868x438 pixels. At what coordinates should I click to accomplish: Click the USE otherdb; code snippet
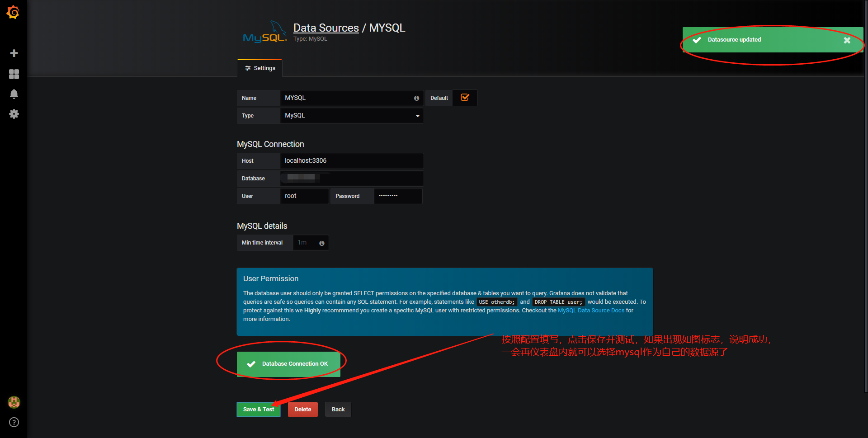tap(497, 302)
